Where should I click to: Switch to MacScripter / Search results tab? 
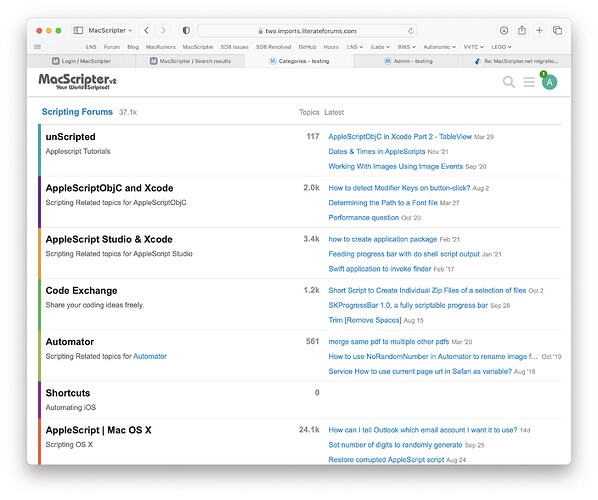click(190, 61)
